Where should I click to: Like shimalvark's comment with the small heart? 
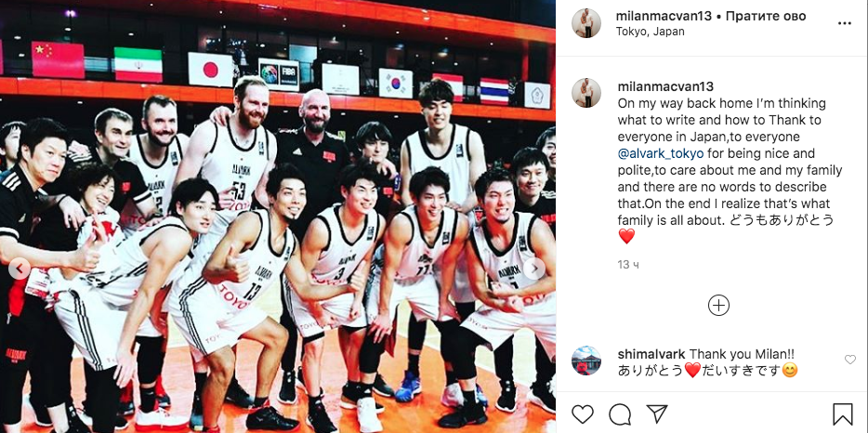850,360
